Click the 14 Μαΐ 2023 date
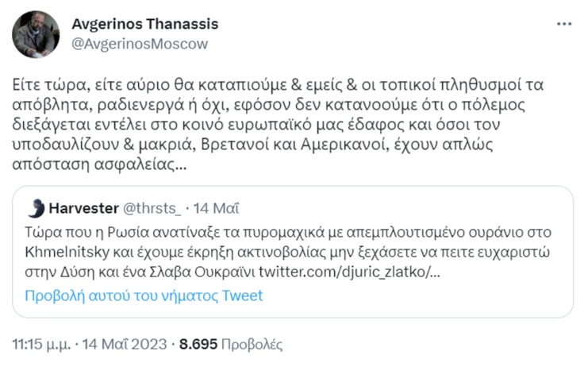Viewport: 588px width, 367px height. coord(124,344)
